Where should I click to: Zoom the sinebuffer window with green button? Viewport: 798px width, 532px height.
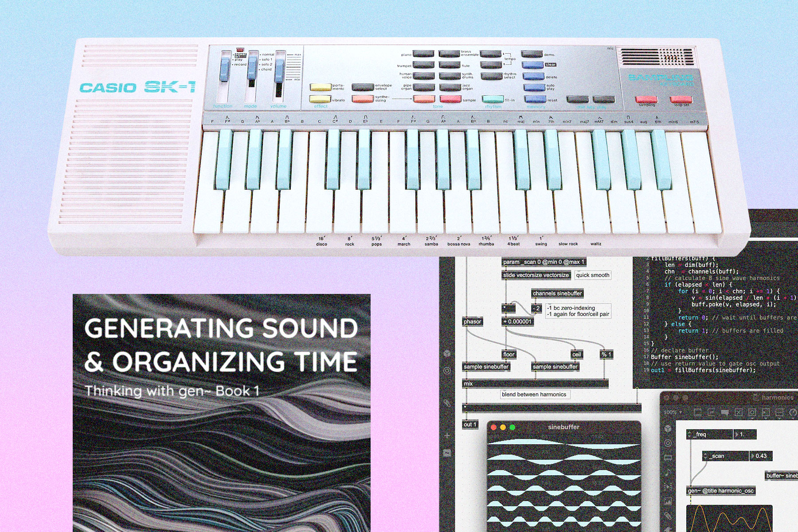[x=512, y=427]
